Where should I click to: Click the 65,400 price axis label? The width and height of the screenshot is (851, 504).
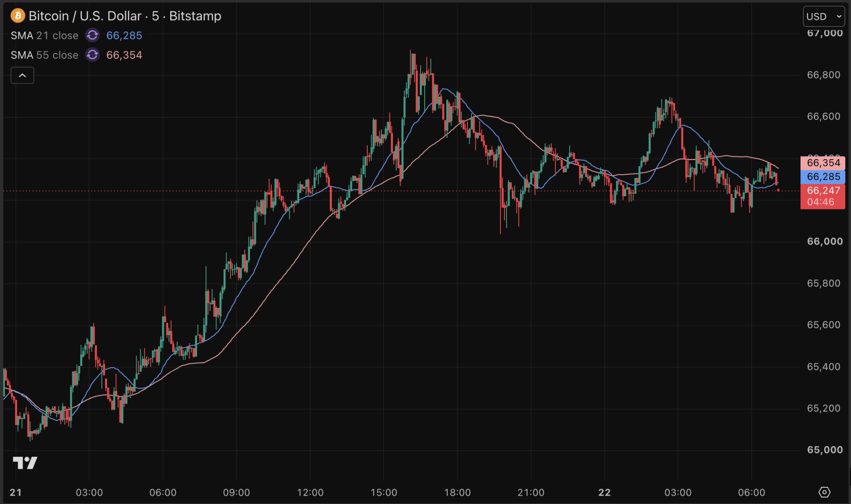click(x=824, y=367)
